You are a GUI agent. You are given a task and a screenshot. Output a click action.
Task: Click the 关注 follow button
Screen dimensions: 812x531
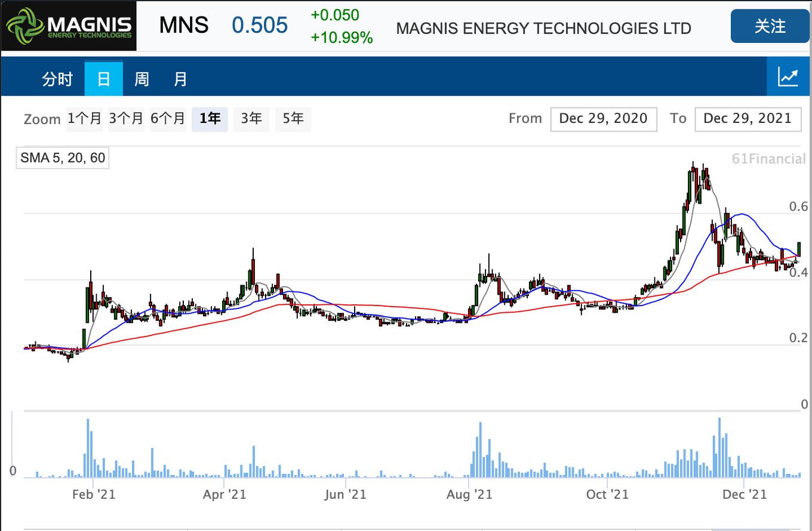point(770,26)
